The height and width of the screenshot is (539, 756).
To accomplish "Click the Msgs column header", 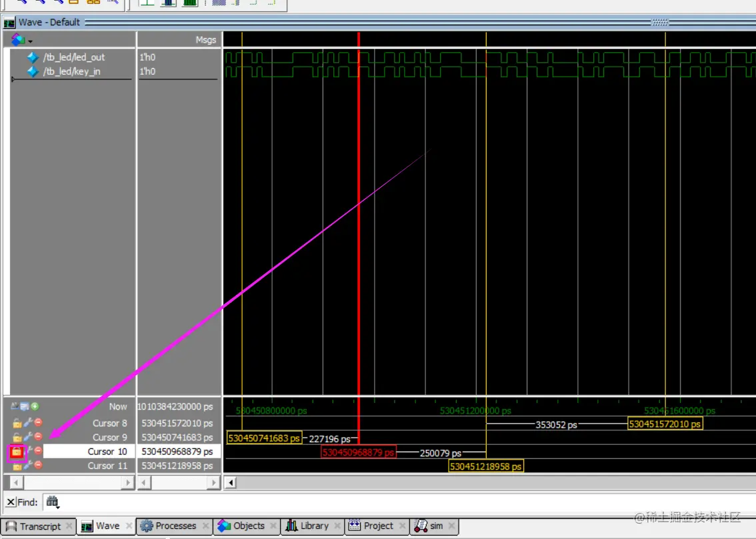I will (x=206, y=40).
